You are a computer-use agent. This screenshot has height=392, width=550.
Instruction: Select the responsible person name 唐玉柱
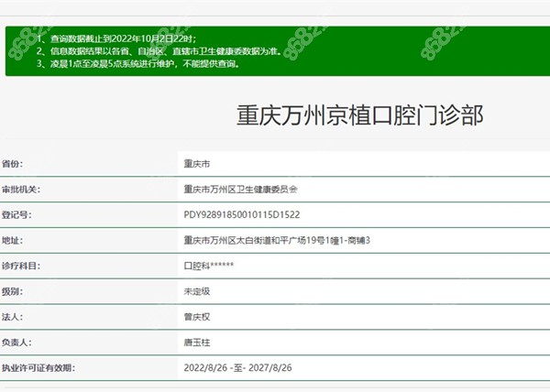pyautogui.click(x=197, y=343)
